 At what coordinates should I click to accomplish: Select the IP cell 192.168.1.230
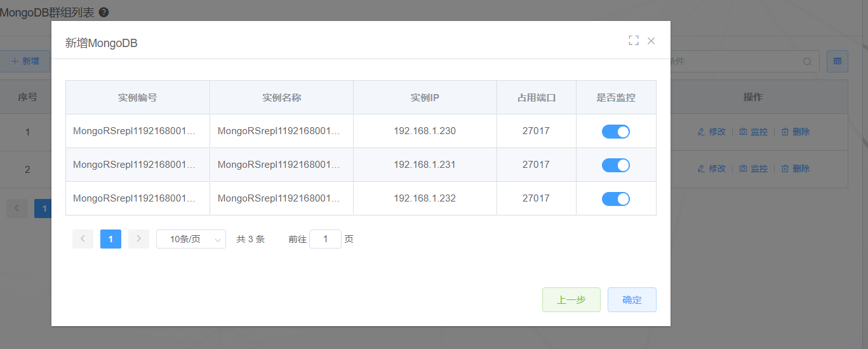point(425,132)
